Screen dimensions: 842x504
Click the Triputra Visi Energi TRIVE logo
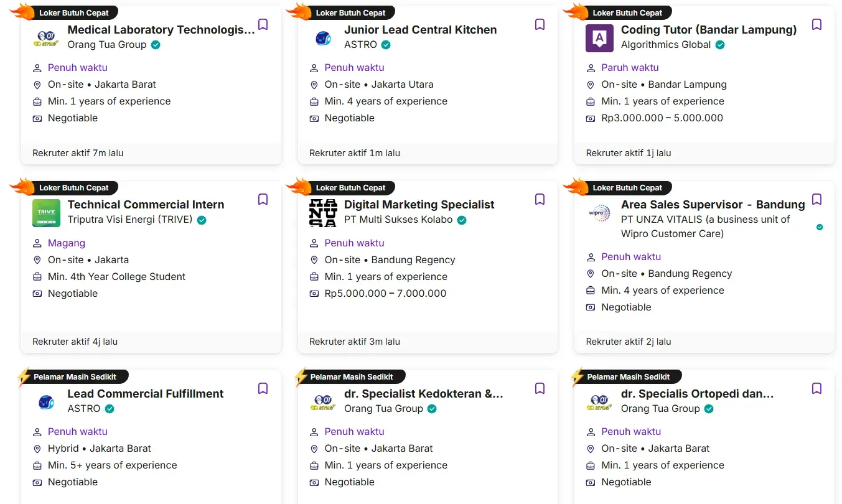[46, 213]
